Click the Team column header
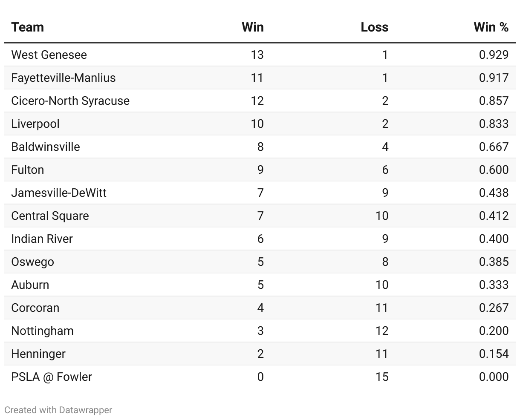 point(28,27)
